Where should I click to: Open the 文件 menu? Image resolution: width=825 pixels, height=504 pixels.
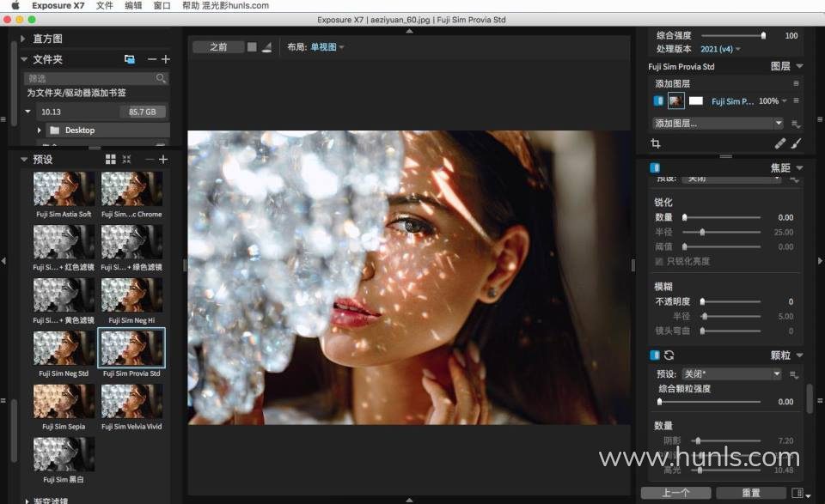(x=105, y=6)
